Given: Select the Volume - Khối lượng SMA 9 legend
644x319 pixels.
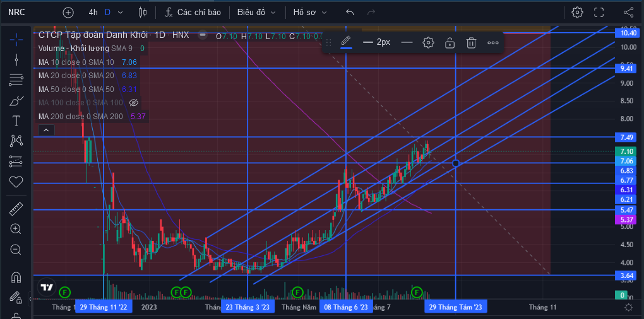Looking at the screenshot, I should point(85,49).
